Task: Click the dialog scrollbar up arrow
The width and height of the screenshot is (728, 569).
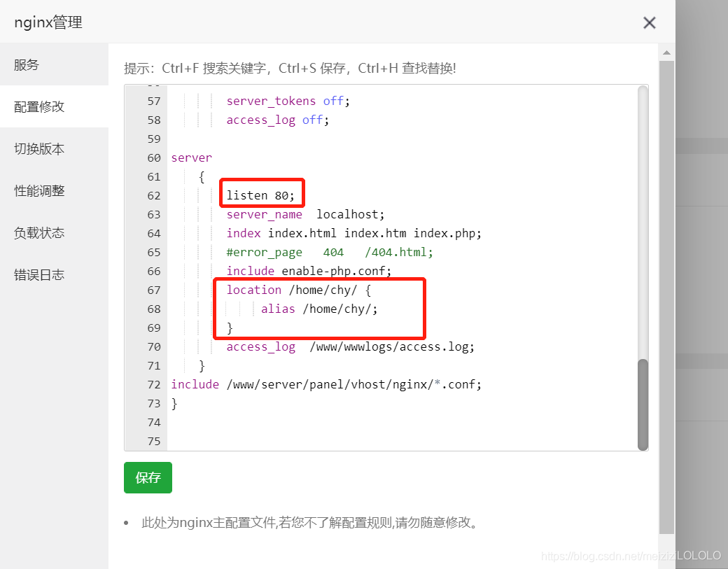Action: pyautogui.click(x=666, y=52)
